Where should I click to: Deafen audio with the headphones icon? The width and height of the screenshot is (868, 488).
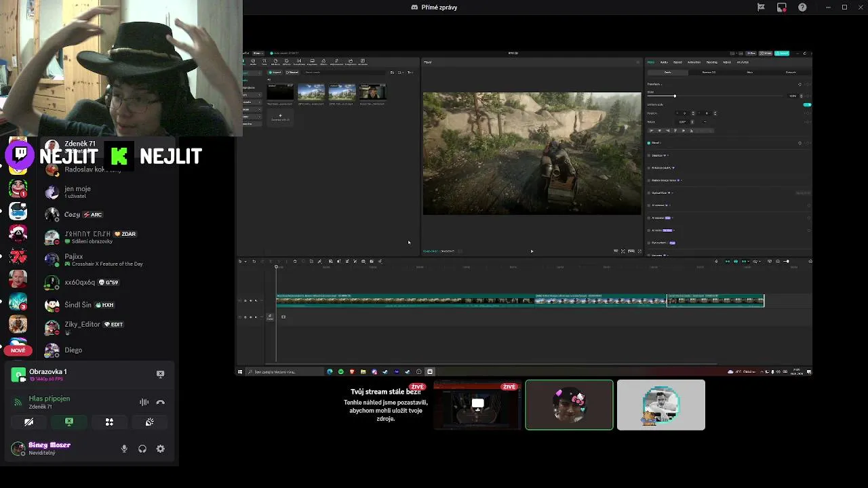pyautogui.click(x=142, y=449)
